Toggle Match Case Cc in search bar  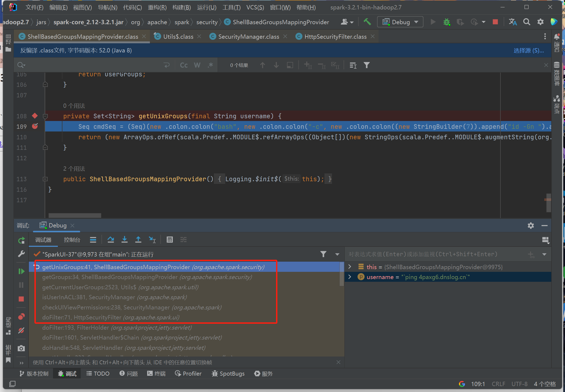184,65
